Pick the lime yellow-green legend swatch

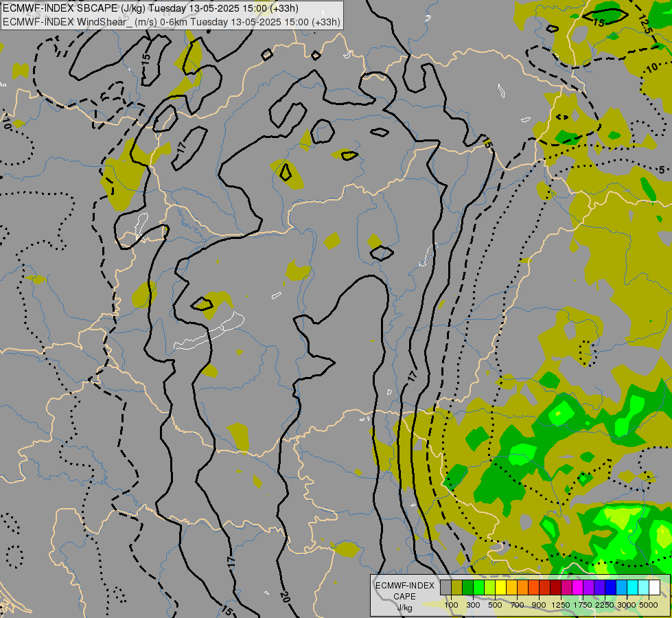click(x=490, y=588)
